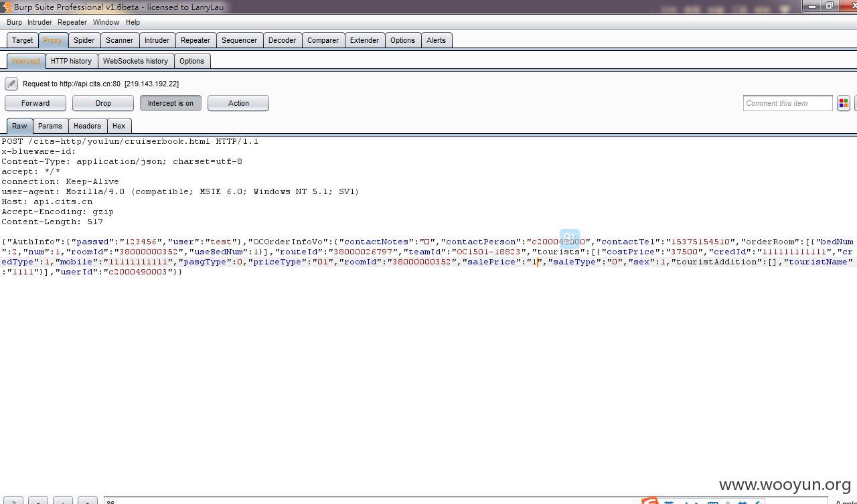Screen dimensions: 857x504
Task: View the Alerts tab
Action: tap(436, 40)
